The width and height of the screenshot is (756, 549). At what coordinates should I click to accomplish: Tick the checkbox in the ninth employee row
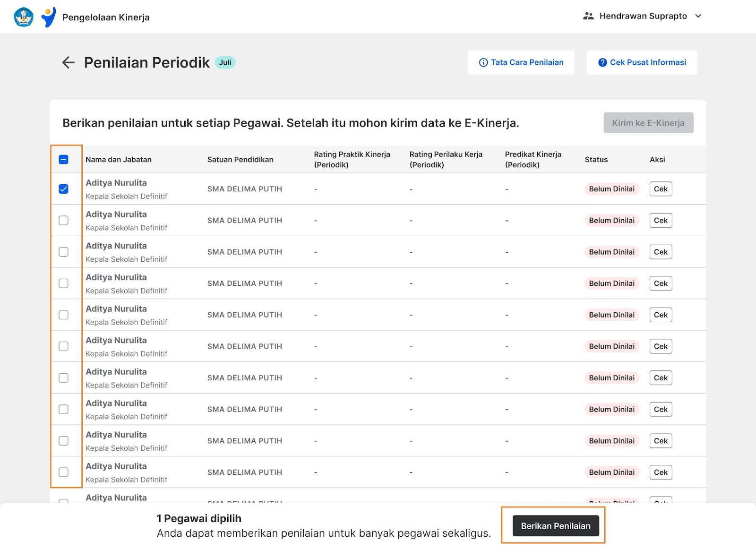coord(63,441)
